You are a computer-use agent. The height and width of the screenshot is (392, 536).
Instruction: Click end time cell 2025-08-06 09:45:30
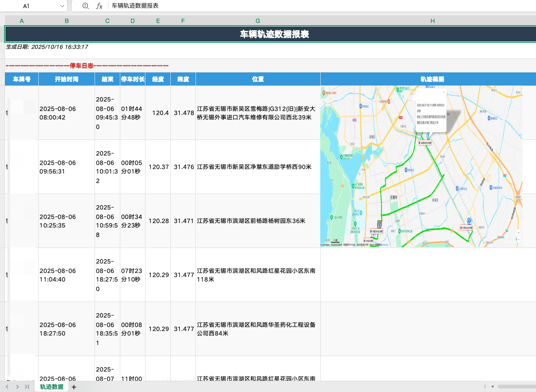point(107,113)
